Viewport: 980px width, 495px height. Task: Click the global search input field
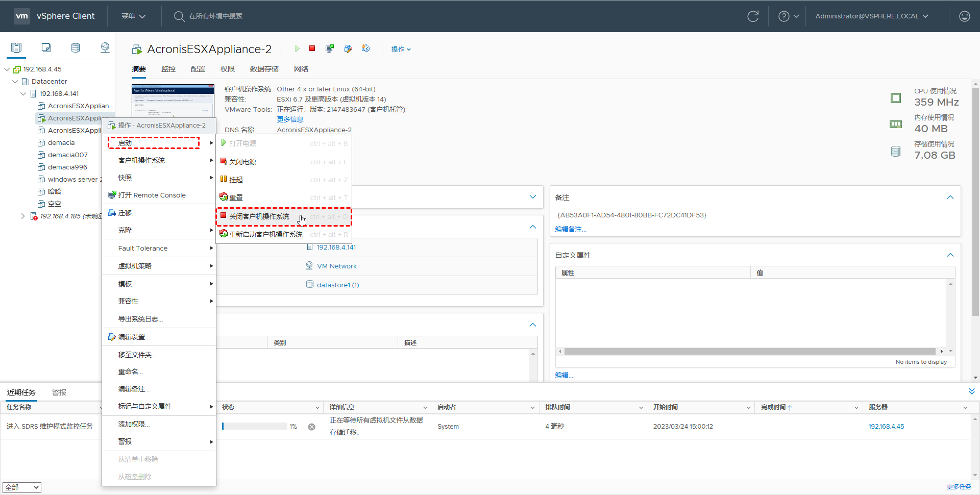click(x=216, y=16)
